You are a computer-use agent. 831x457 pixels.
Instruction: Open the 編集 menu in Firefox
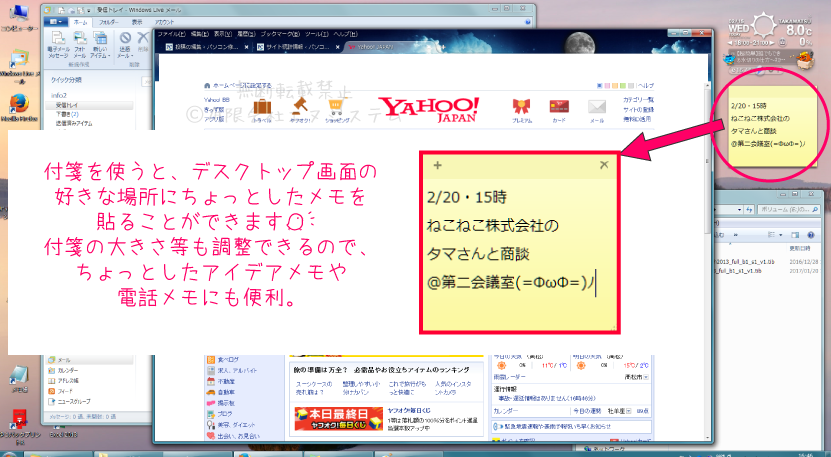(200, 34)
